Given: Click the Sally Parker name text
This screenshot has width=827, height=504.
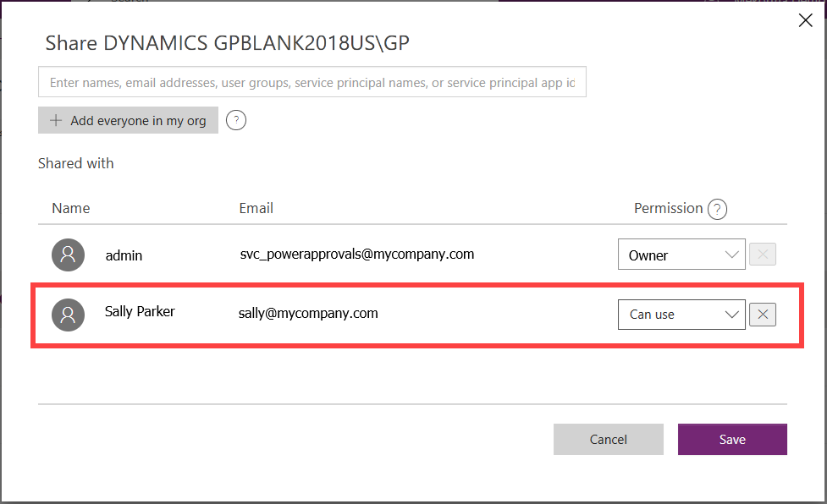Looking at the screenshot, I should (140, 312).
